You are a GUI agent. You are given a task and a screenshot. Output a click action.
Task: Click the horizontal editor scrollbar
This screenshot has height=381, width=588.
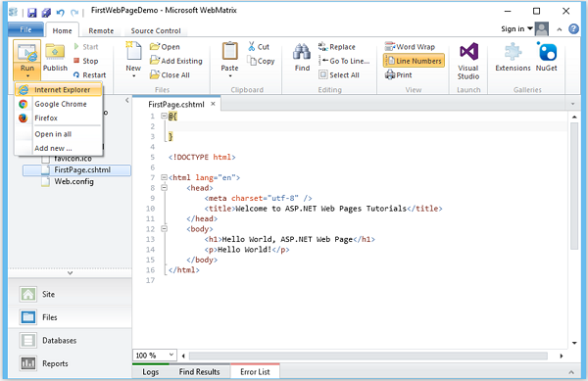click(368, 356)
